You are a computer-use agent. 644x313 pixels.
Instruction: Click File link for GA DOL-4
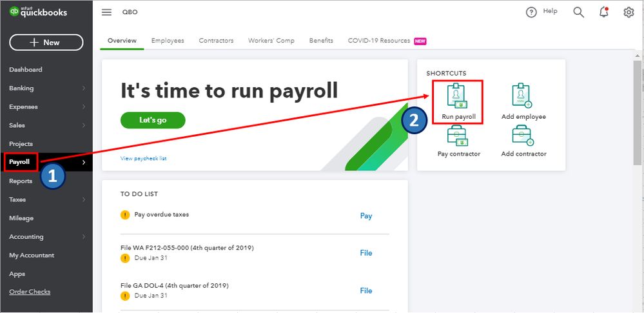[366, 291]
